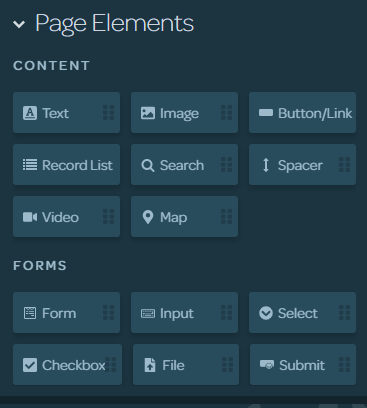Grab the Map element drag handle
The width and height of the screenshot is (367, 408).
[x=227, y=217]
